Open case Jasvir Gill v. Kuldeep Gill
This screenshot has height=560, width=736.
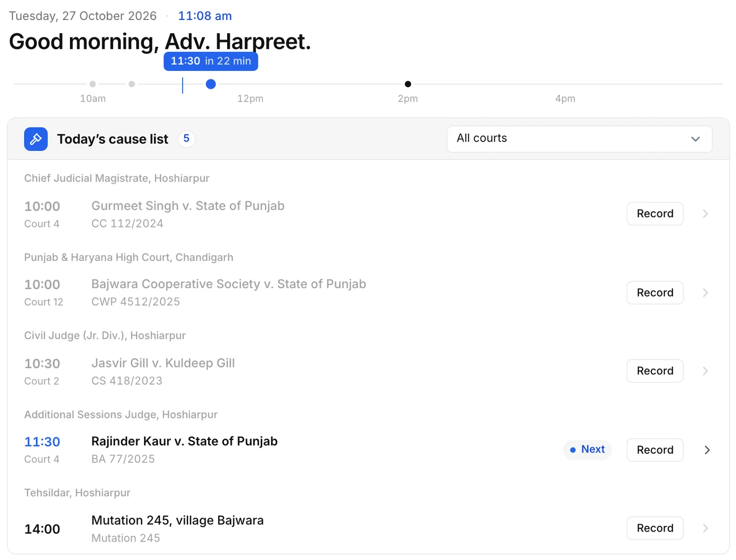pos(163,363)
